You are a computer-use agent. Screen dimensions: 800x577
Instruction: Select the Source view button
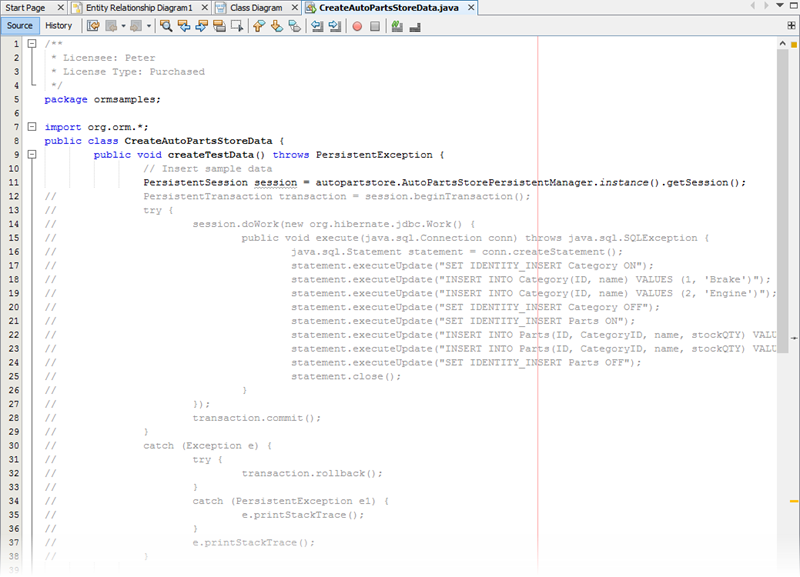tap(20, 26)
